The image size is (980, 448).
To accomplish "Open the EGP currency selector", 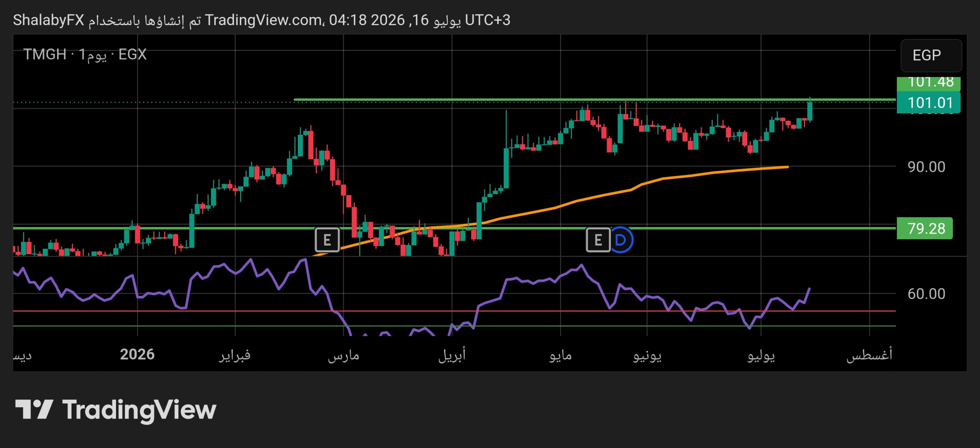I will (x=931, y=56).
